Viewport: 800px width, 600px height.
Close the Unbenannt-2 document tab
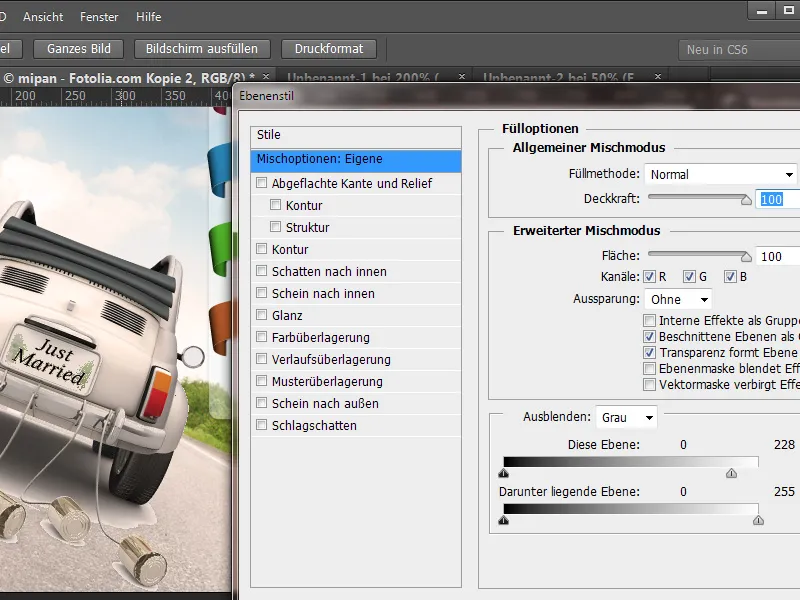coord(658,77)
